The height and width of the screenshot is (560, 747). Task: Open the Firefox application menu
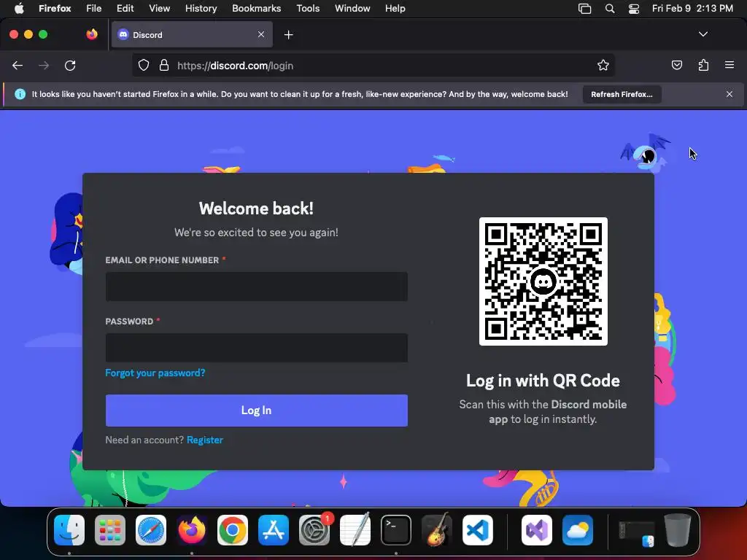55,9
